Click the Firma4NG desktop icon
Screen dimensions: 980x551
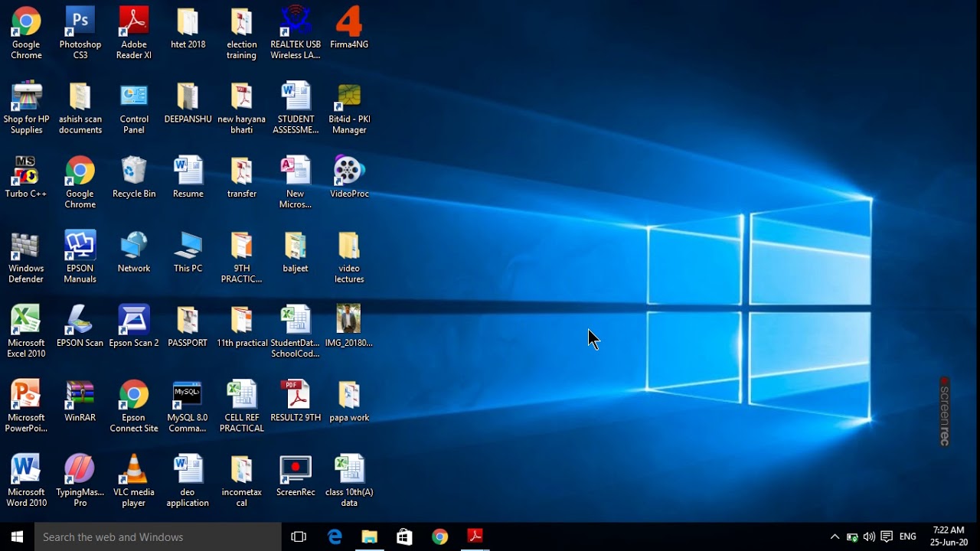[x=349, y=28]
